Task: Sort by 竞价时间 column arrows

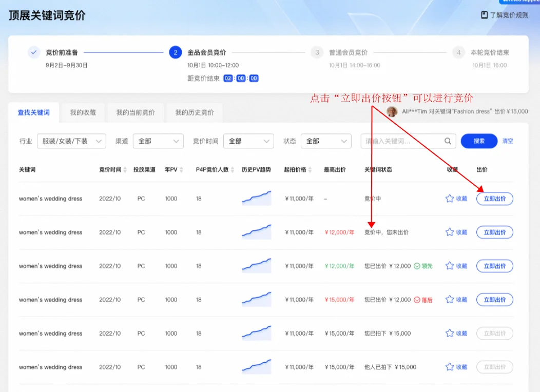Action: 125,170
